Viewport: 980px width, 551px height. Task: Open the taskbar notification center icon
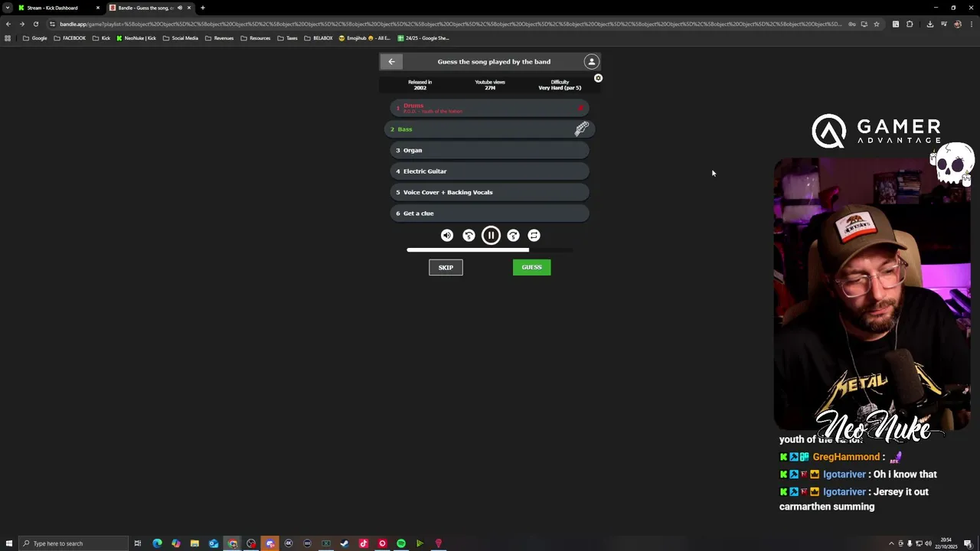click(x=969, y=543)
